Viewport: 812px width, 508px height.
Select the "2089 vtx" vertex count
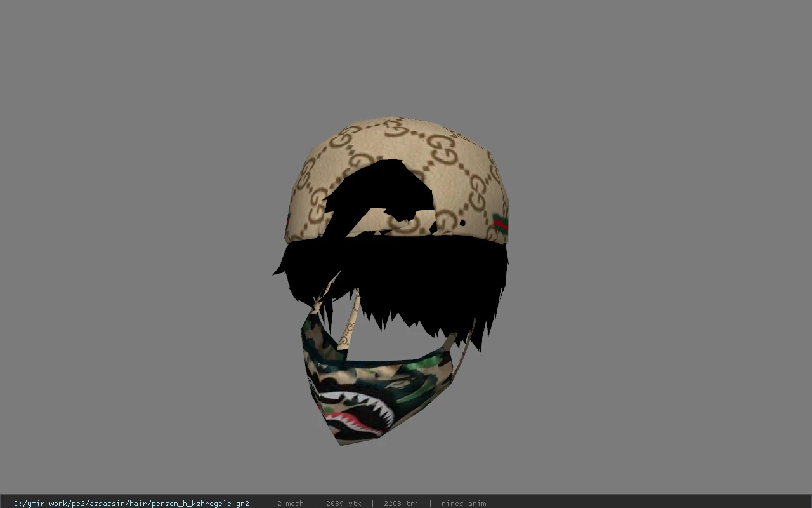pos(344,504)
